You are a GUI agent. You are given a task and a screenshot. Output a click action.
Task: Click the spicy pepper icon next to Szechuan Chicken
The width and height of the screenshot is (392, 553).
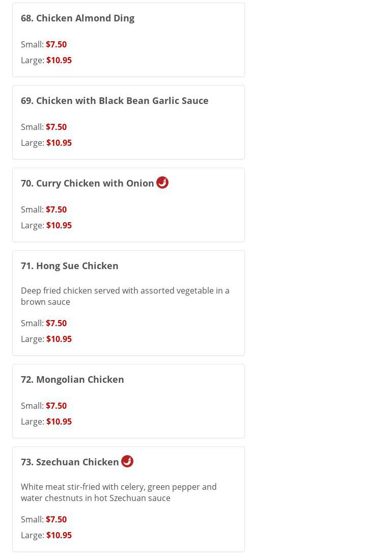(x=127, y=461)
